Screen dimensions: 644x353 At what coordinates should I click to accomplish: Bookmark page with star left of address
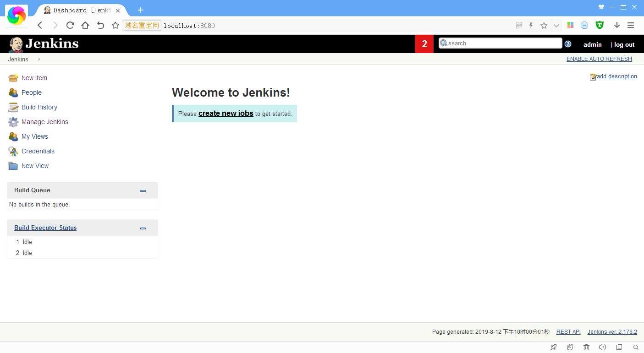click(116, 26)
